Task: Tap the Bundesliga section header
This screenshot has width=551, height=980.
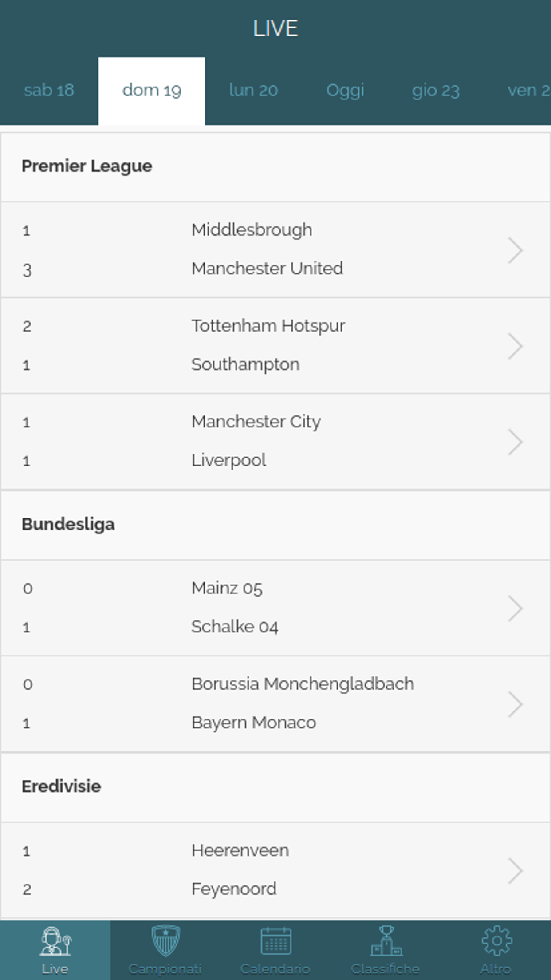Action: pyautogui.click(x=275, y=525)
